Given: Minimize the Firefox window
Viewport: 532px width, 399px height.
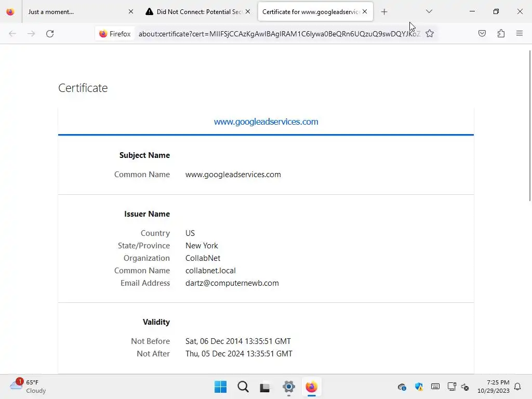Looking at the screenshot, I should tap(472, 11).
